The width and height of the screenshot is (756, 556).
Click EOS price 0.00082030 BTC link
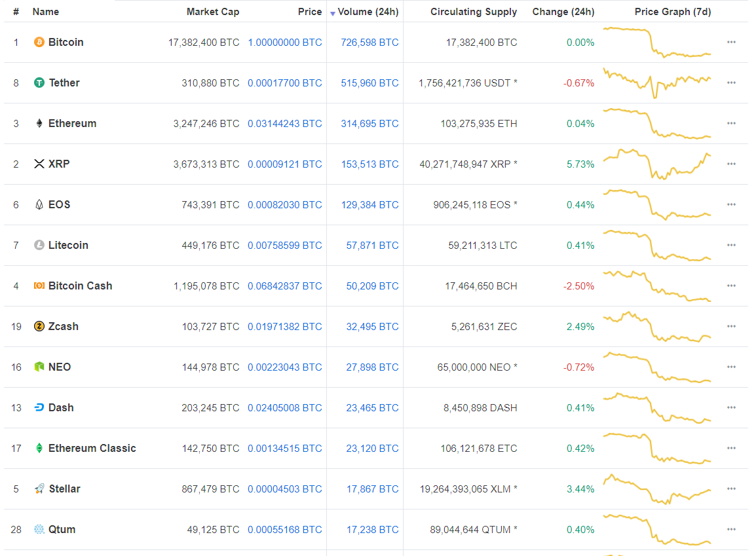[x=284, y=204]
